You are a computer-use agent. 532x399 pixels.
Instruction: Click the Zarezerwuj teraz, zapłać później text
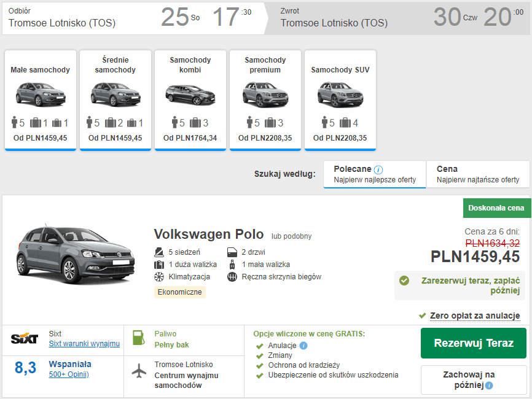[x=471, y=285]
